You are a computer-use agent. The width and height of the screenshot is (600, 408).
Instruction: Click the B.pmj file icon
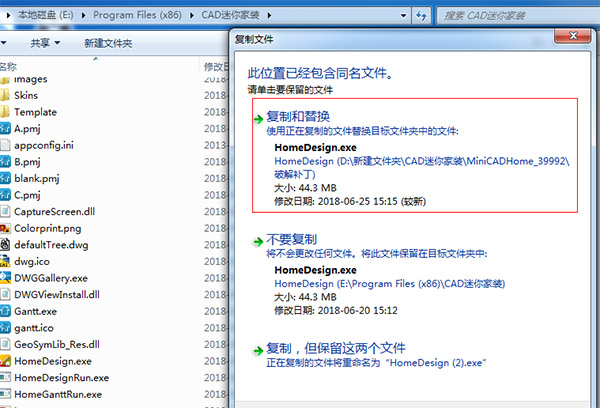[x=5, y=162]
